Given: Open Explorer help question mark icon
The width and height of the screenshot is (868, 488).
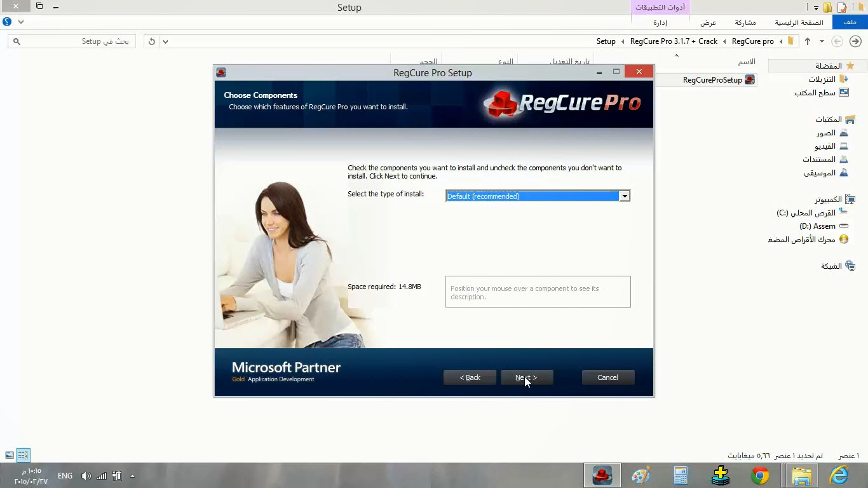Looking at the screenshot, I should pyautogui.click(x=7, y=22).
